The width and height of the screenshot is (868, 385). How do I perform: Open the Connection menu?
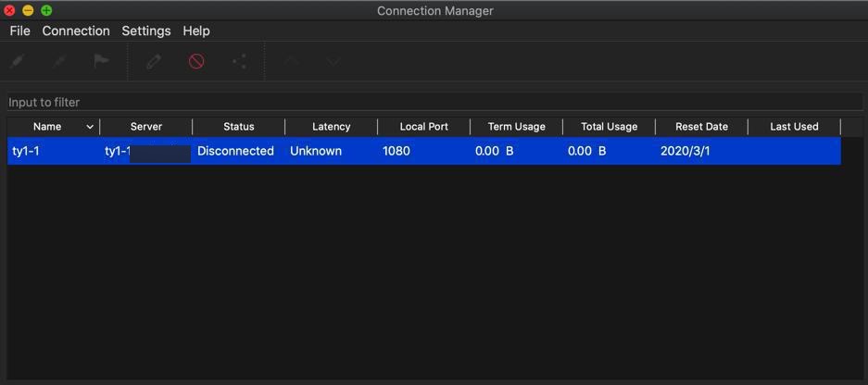76,31
